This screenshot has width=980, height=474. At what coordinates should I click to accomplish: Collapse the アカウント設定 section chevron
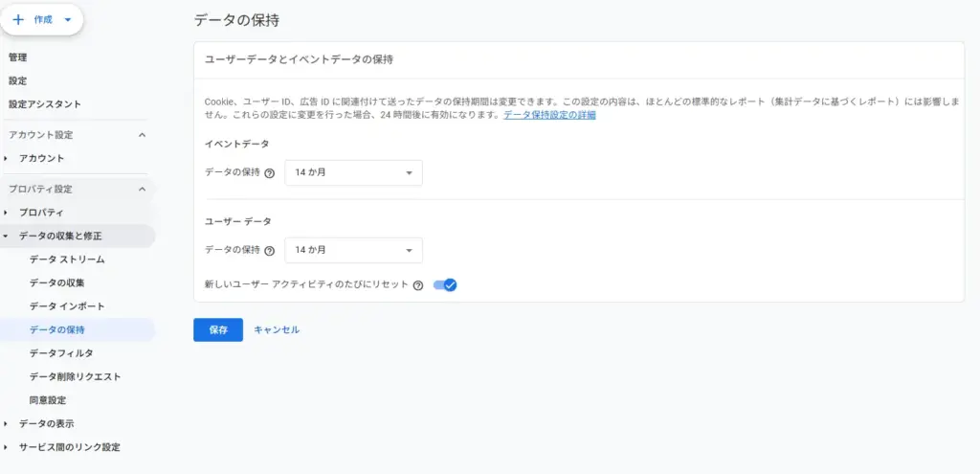(x=142, y=134)
